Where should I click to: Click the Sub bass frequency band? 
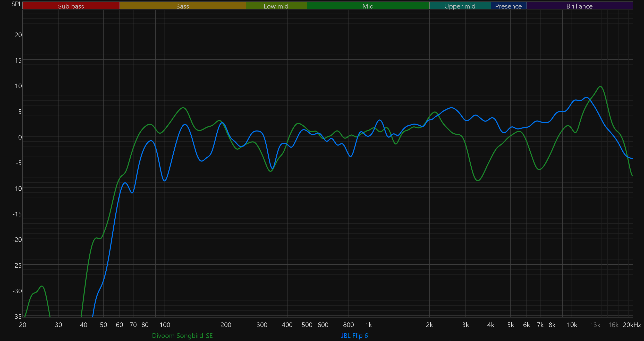[x=71, y=6]
